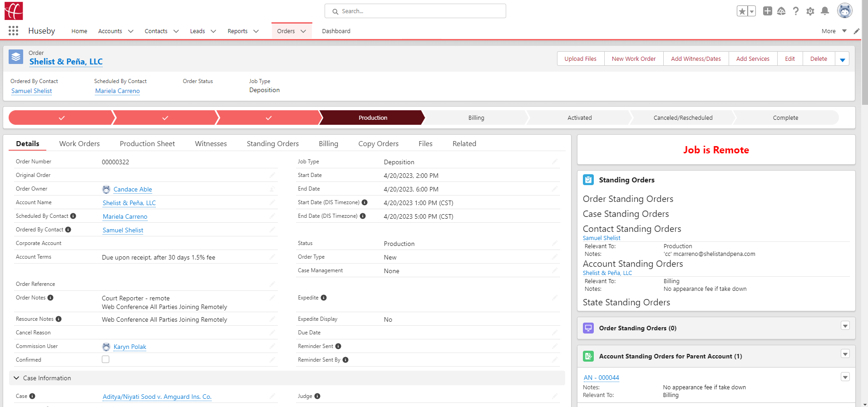Show info tooltip for Expedite field
Image resolution: width=868 pixels, height=407 pixels.
tap(324, 298)
